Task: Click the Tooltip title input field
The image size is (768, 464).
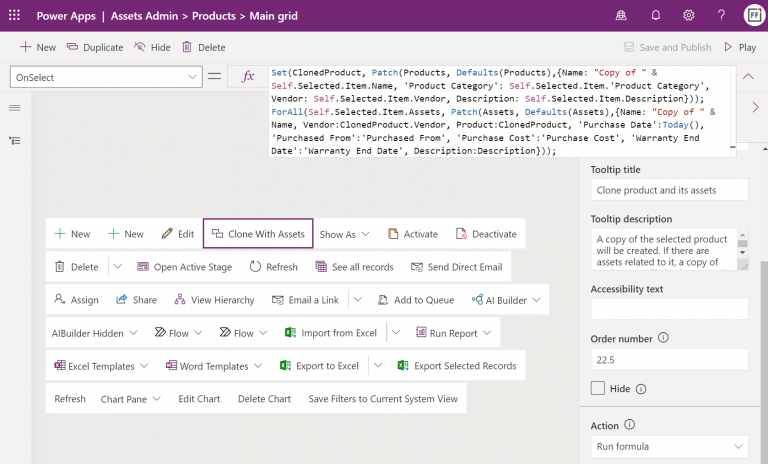Action: (670, 190)
